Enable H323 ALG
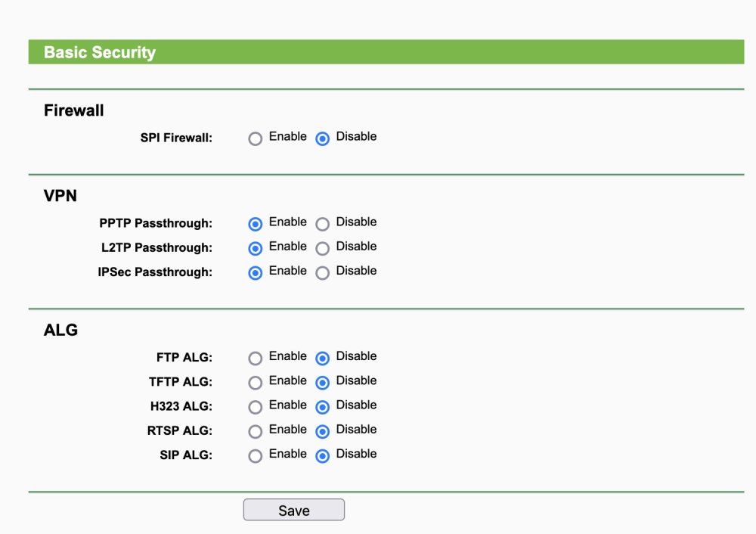This screenshot has width=756, height=534. pos(256,407)
